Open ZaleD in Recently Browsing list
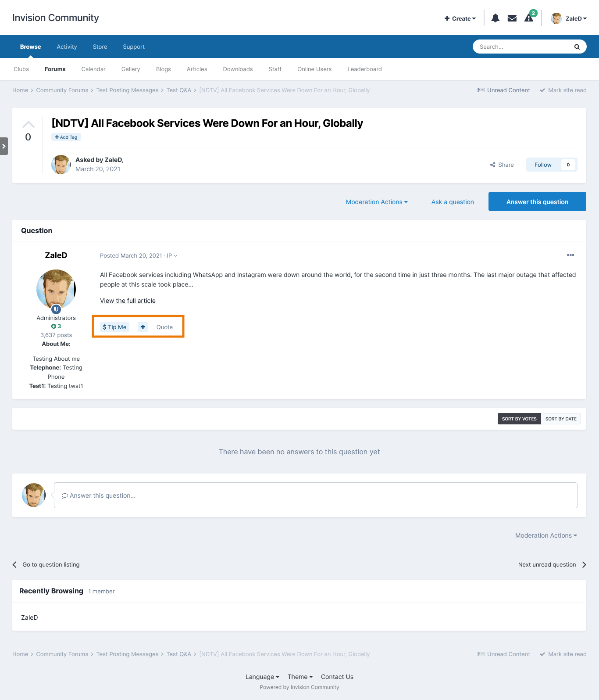This screenshot has width=599, height=700. pos(29,617)
